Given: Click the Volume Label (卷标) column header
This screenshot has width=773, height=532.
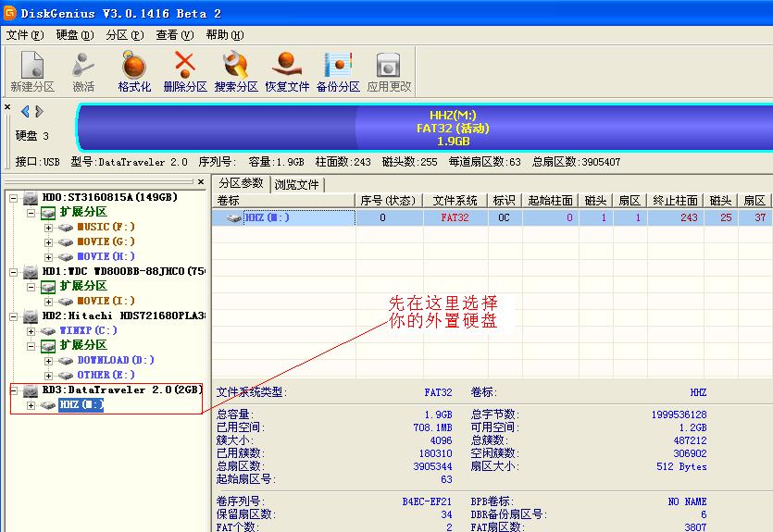Looking at the screenshot, I should point(283,201).
